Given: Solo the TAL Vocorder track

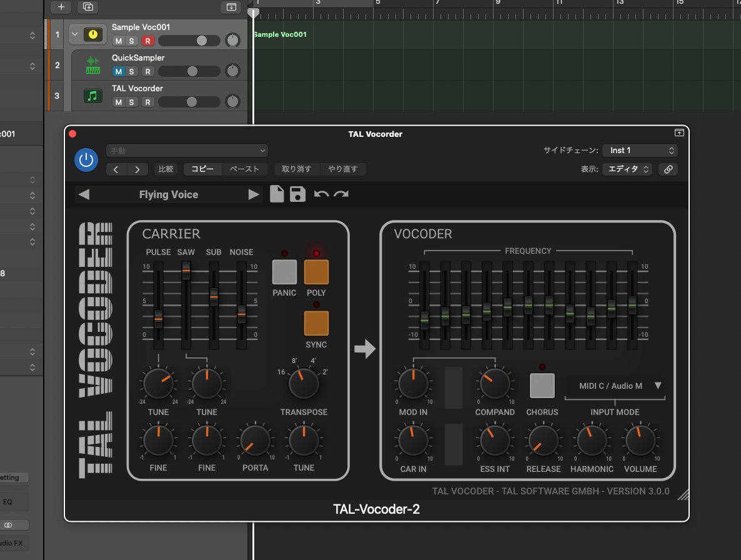Looking at the screenshot, I should coord(131,102).
